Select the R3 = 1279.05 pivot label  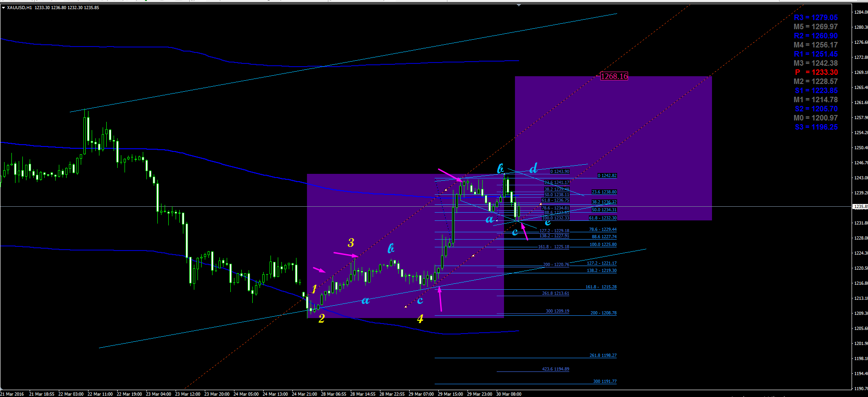pos(816,17)
